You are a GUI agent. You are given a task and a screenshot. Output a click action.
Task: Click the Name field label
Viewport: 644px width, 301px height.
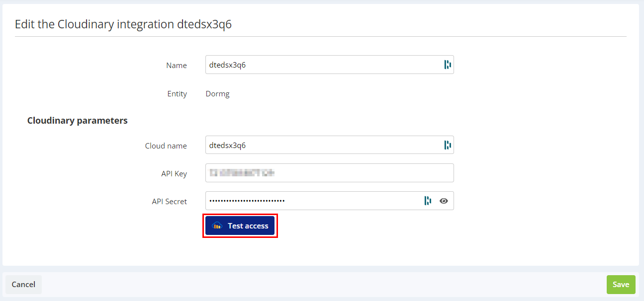176,66
